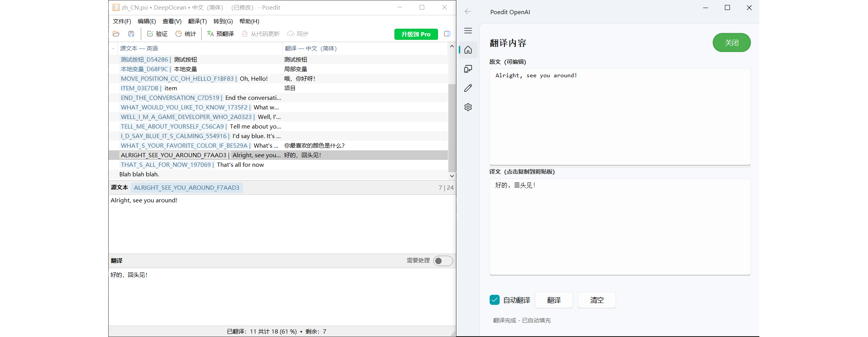Close the Poedit main window

tap(444, 7)
